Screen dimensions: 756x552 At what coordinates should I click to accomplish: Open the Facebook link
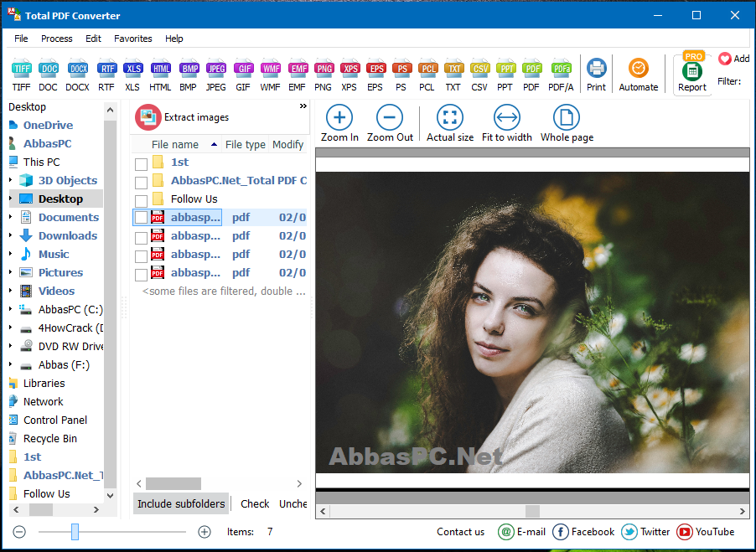click(583, 532)
